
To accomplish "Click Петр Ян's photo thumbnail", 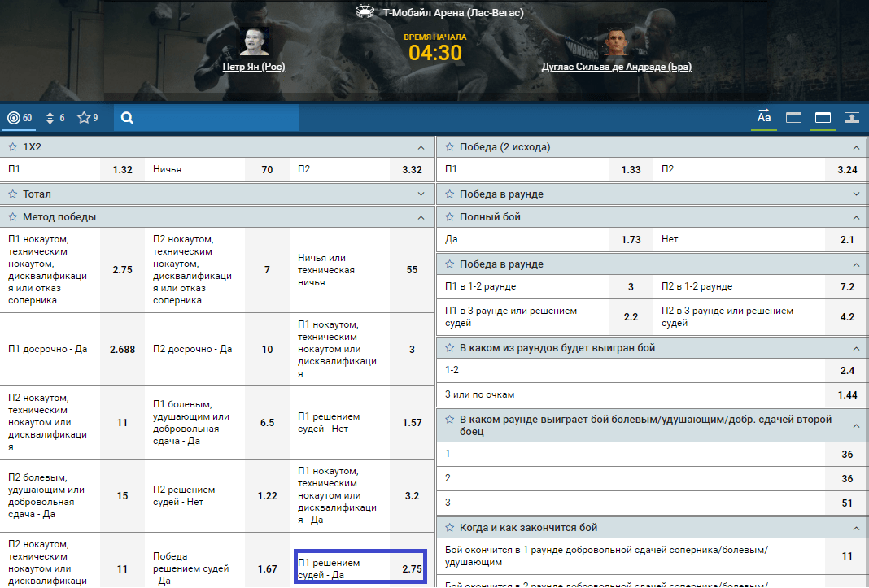I will (254, 41).
